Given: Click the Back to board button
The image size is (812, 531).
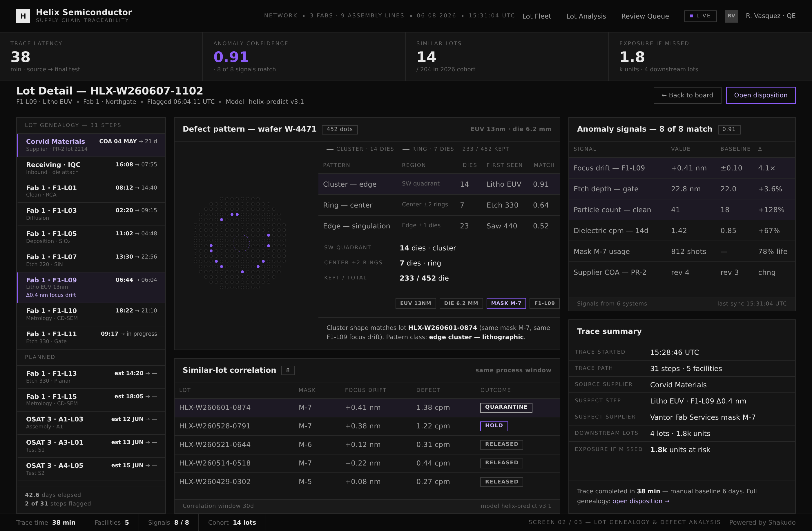Looking at the screenshot, I should [x=687, y=95].
